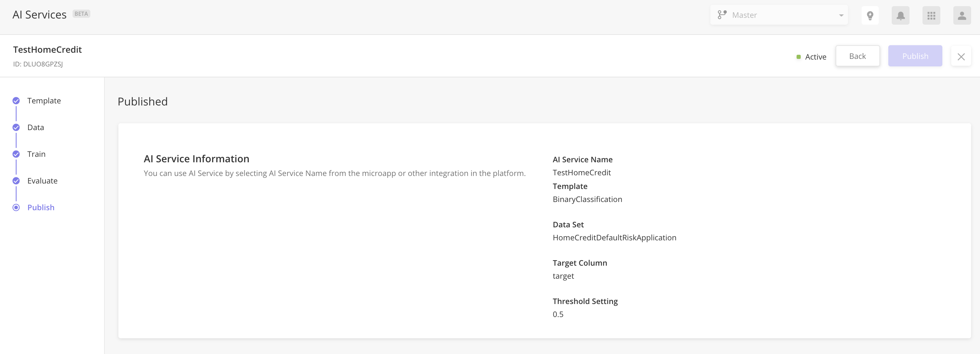Go to the Template step
The height and width of the screenshot is (354, 980).
(x=44, y=101)
